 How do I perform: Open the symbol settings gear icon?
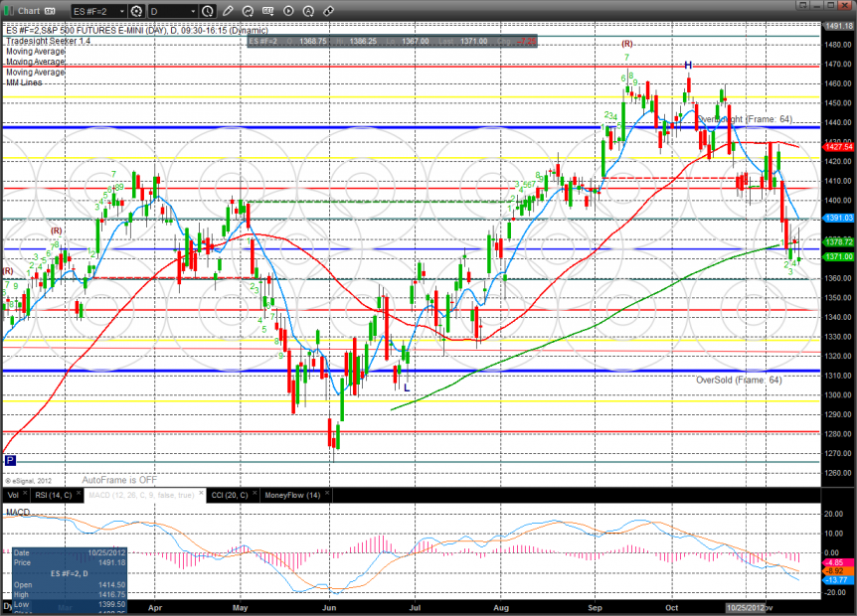click(x=136, y=11)
